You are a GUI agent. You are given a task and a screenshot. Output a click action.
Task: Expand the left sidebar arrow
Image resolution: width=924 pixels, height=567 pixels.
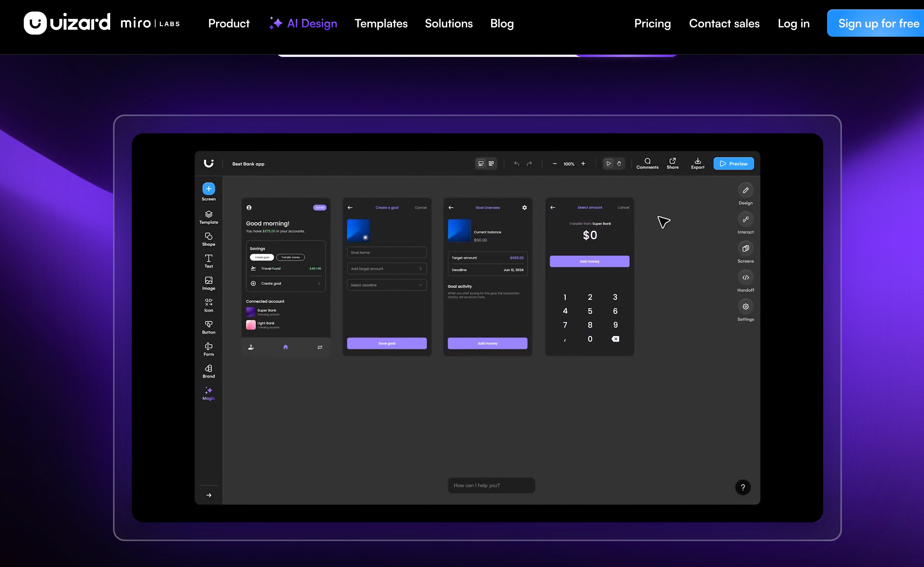click(208, 495)
